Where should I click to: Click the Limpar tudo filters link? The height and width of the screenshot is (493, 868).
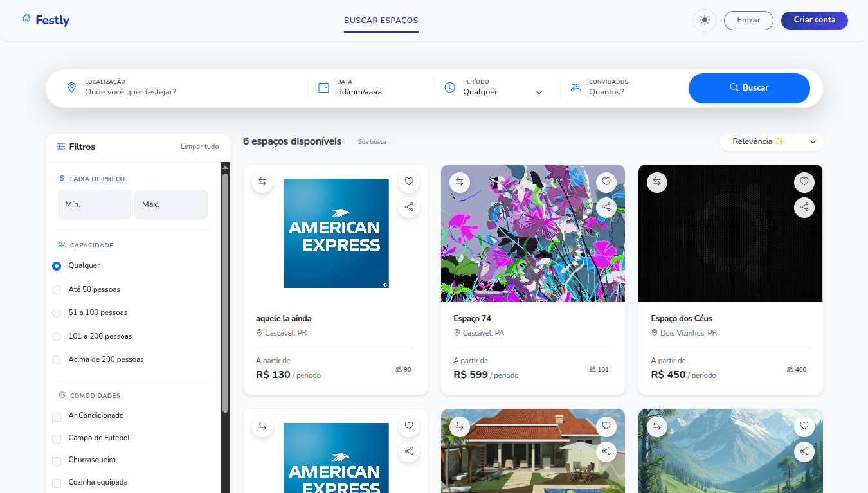200,147
